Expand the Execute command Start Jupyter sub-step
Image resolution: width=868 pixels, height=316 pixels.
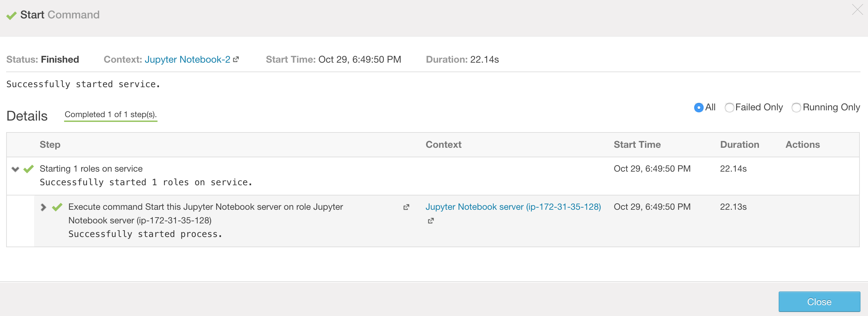click(43, 207)
